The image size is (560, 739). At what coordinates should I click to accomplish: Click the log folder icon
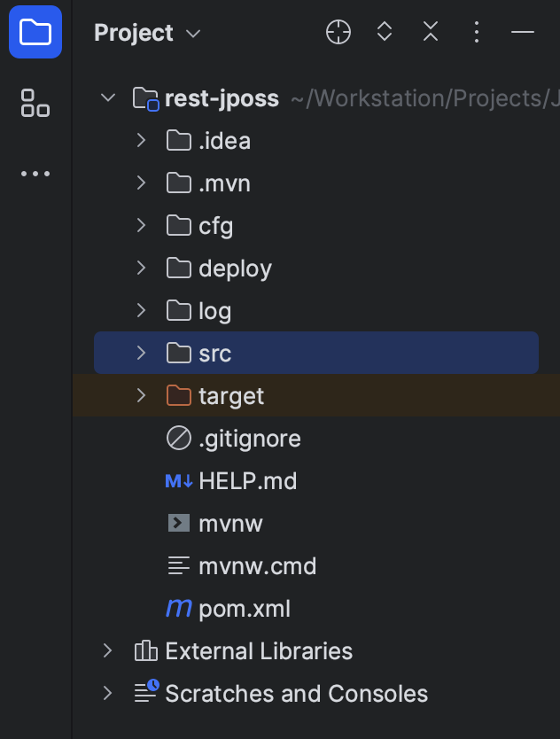pyautogui.click(x=179, y=310)
